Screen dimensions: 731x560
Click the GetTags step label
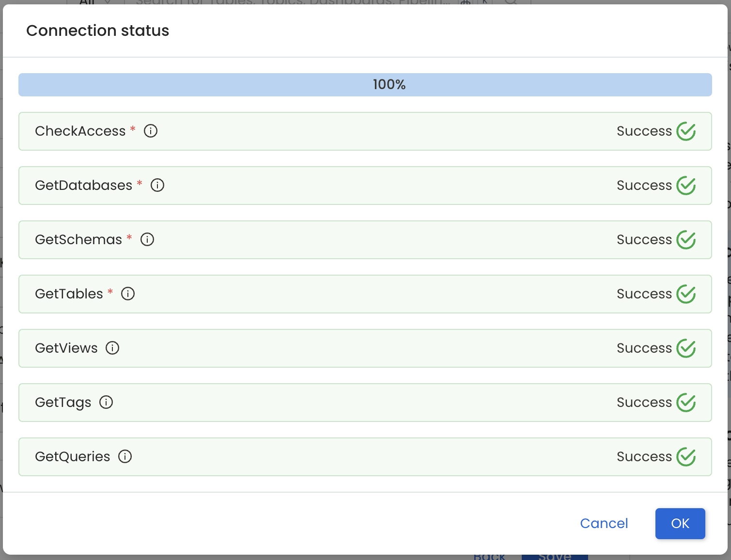(x=63, y=403)
